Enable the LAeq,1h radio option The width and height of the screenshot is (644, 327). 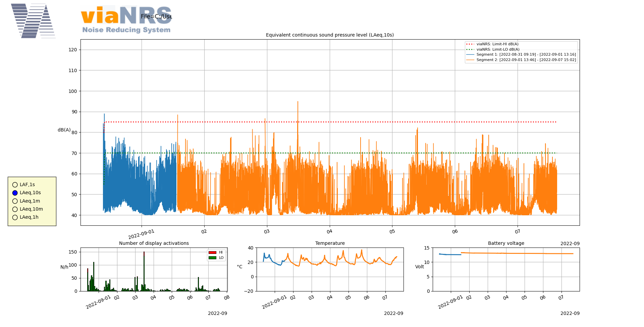coord(15,217)
